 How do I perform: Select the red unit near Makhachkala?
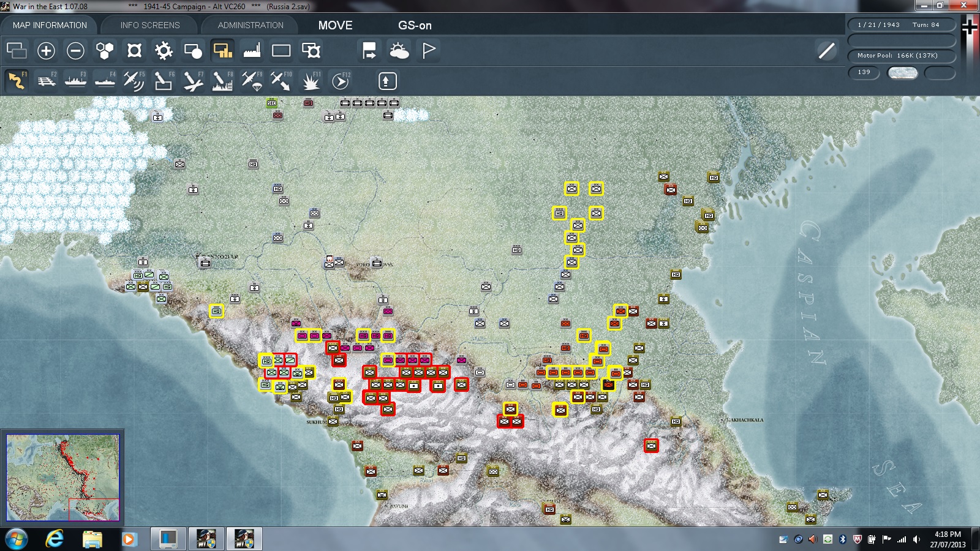(x=651, y=446)
